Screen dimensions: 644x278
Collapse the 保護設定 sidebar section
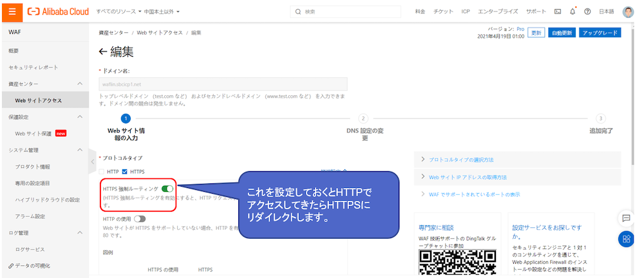pyautogui.click(x=80, y=116)
